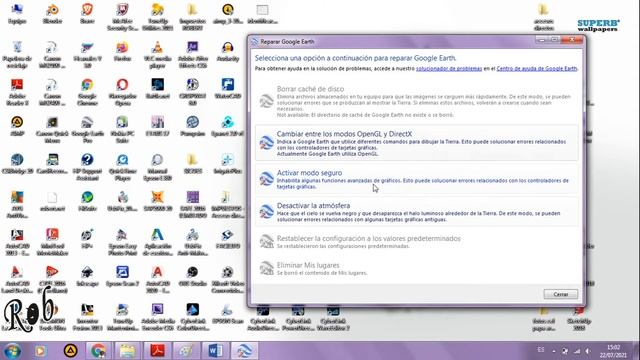Viewport: 640px width, 360px height.
Task: Select the Adobe Reader X desktop icon
Action: pos(17,93)
